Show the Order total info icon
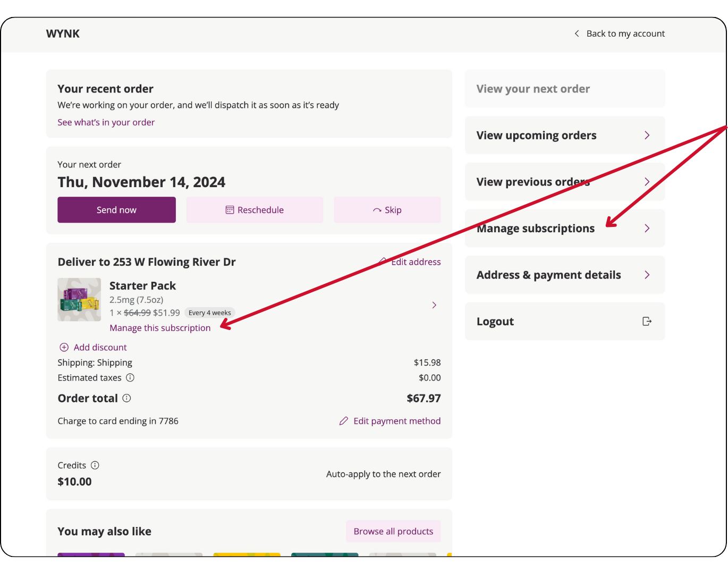The width and height of the screenshot is (728, 574). [126, 398]
